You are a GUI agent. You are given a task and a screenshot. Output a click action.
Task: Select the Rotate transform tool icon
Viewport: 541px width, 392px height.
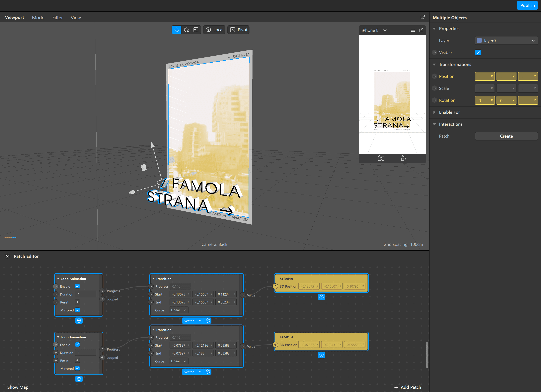click(x=186, y=30)
